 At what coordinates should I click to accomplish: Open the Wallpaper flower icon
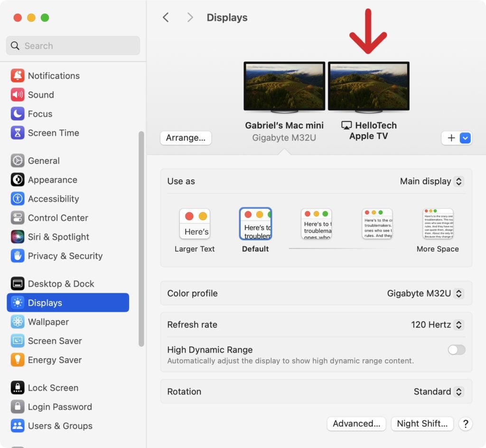18,322
